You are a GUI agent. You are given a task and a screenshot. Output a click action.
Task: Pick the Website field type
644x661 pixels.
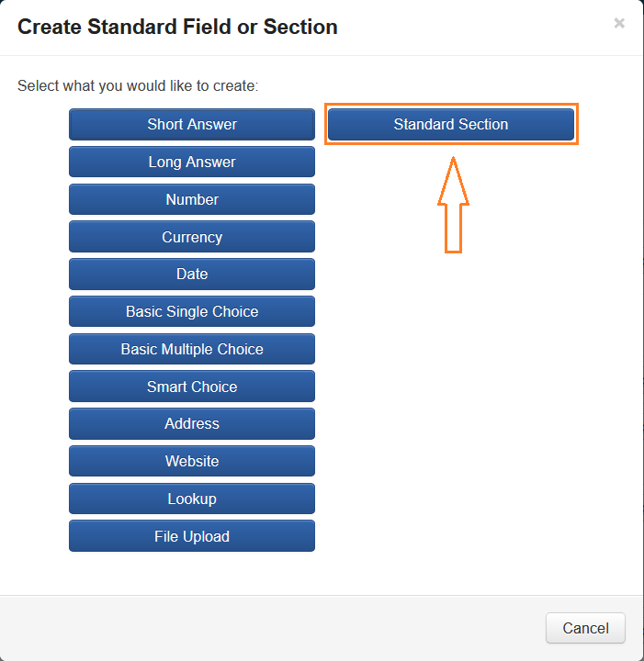tap(192, 462)
